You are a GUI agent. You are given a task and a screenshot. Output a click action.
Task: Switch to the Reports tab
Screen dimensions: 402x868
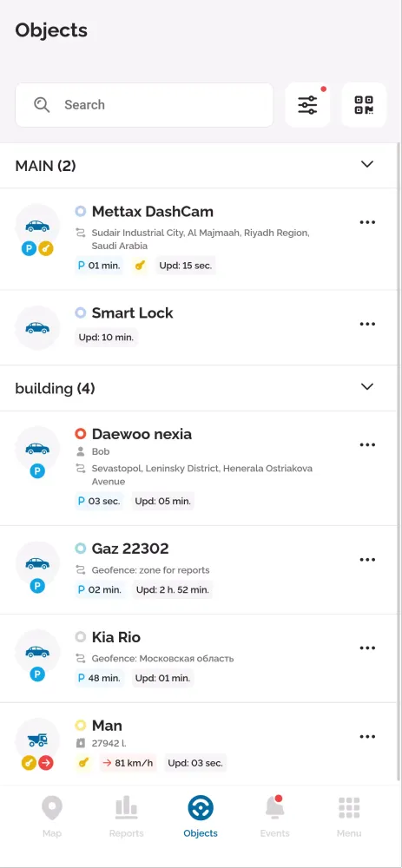click(126, 817)
